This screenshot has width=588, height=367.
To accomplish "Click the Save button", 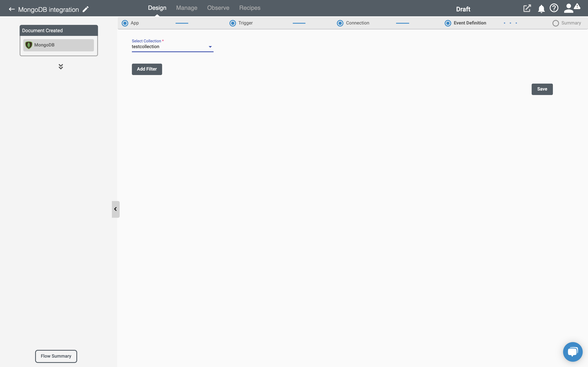I will tap(542, 89).
